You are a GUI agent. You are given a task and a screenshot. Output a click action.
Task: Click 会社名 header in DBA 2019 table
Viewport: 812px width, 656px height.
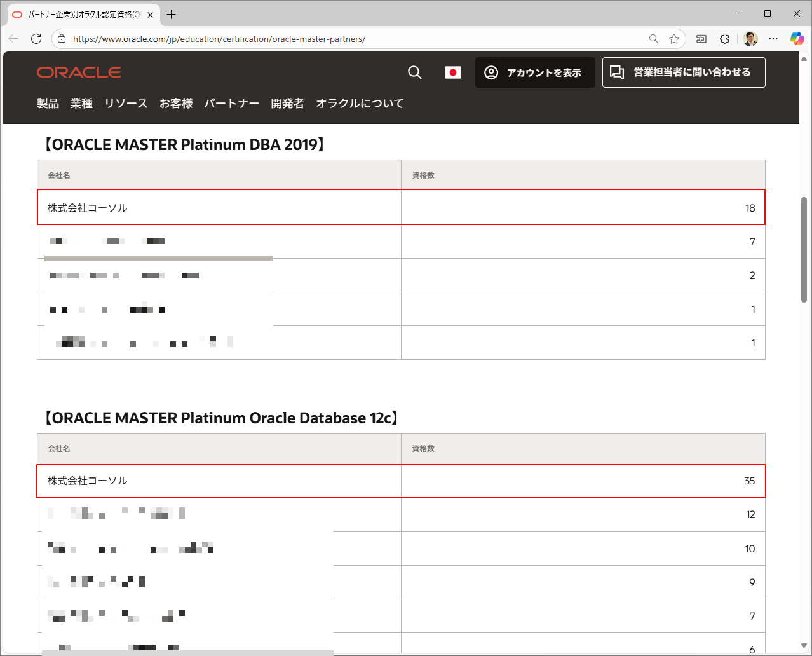(x=59, y=175)
